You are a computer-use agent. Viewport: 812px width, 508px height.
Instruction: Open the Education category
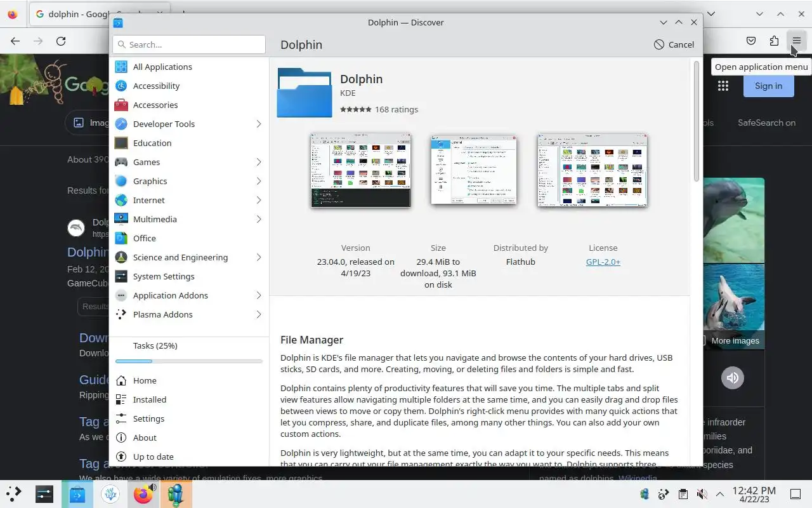(x=189, y=143)
